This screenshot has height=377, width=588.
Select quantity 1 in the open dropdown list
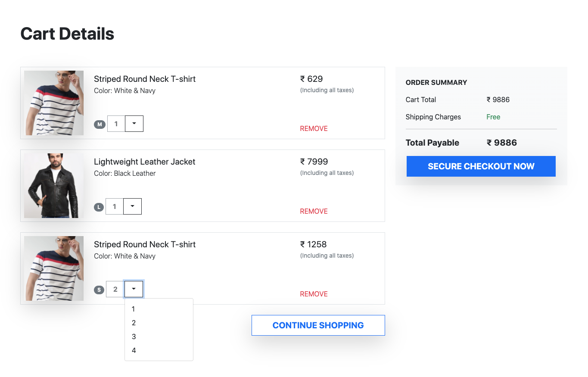coord(134,309)
